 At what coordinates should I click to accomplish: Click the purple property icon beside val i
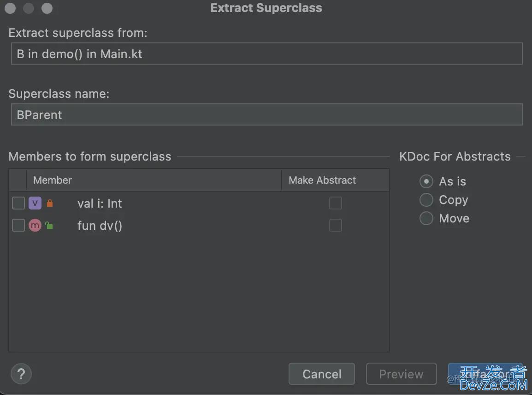(35, 203)
